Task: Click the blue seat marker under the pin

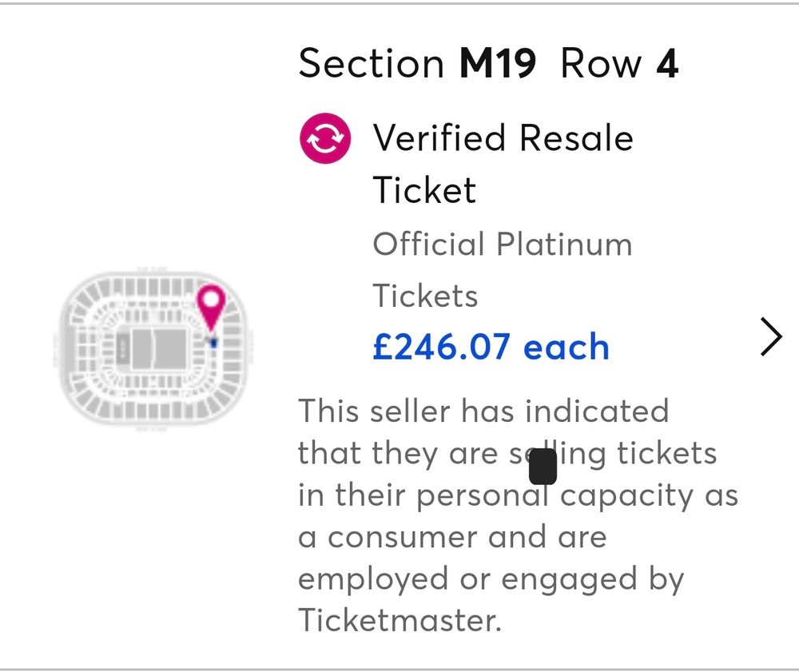Action: [x=214, y=343]
